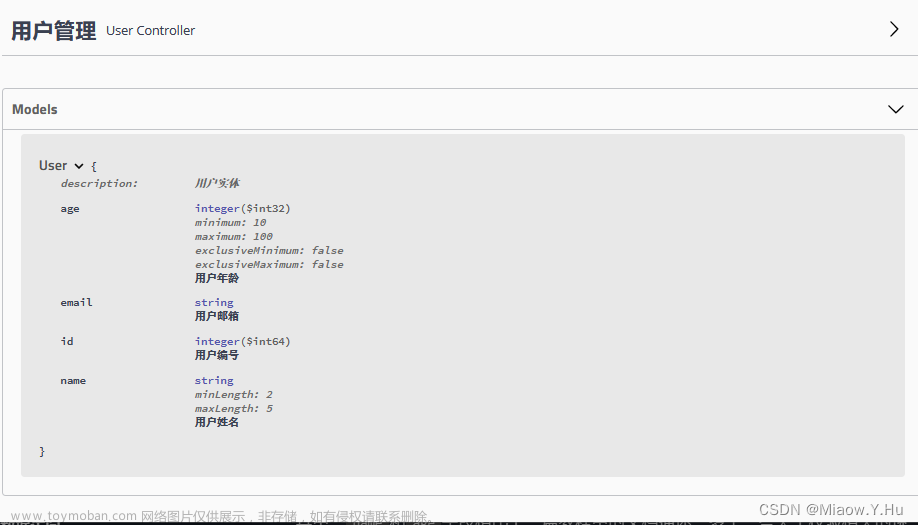
Task: Select the 用户实体 description value
Action: (217, 183)
